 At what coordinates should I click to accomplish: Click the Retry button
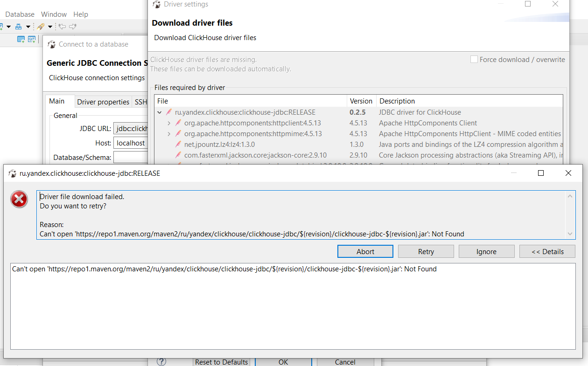pyautogui.click(x=426, y=251)
